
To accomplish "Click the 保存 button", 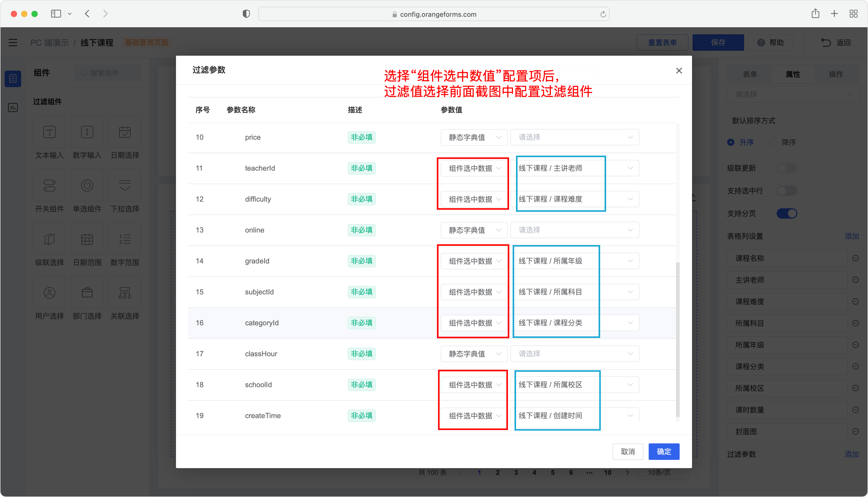I will [718, 42].
